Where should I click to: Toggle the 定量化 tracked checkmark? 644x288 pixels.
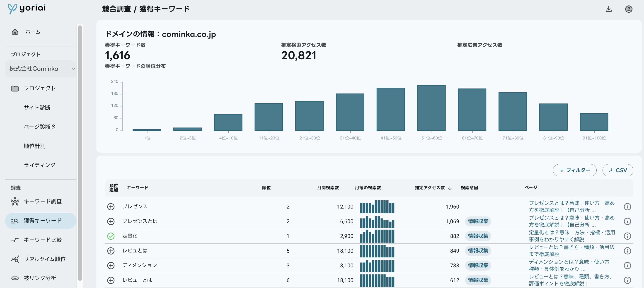pyautogui.click(x=111, y=236)
